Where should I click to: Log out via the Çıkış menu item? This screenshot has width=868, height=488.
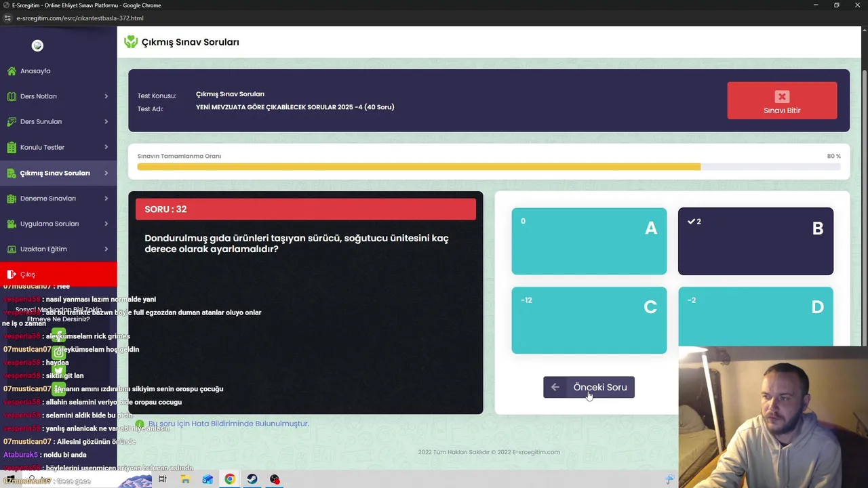point(58,274)
